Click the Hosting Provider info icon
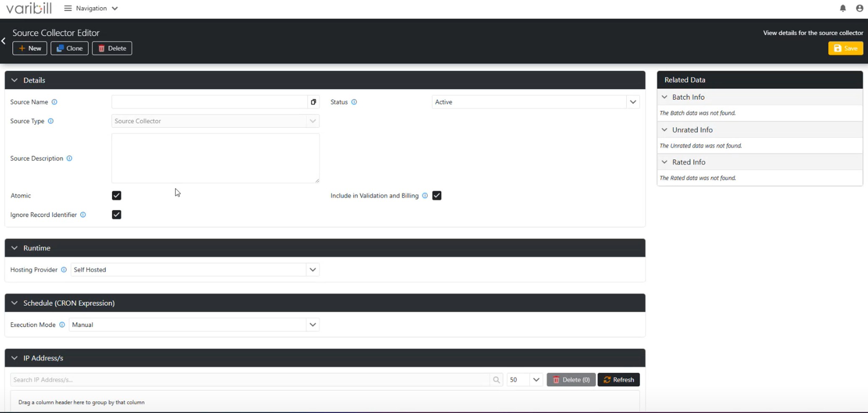Image resolution: width=868 pixels, height=413 pixels. point(64,270)
